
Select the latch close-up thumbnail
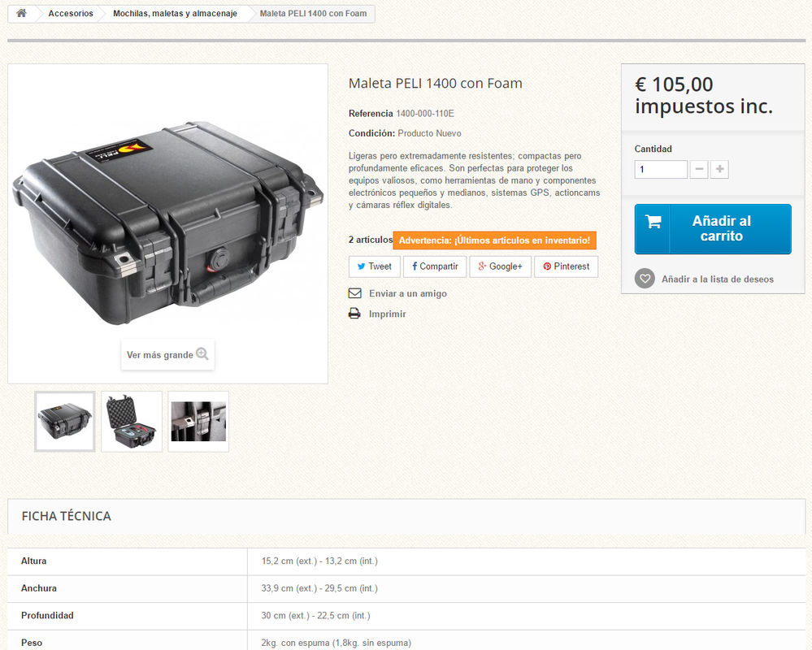click(x=198, y=421)
